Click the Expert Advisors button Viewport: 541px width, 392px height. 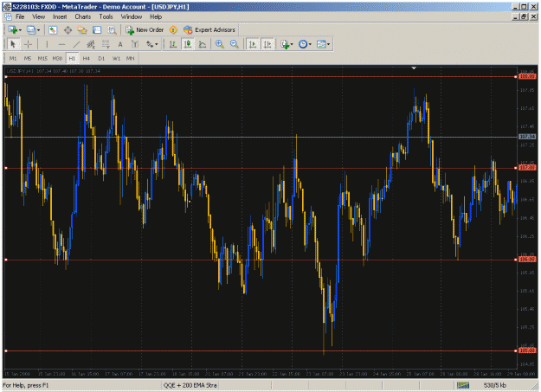click(209, 30)
